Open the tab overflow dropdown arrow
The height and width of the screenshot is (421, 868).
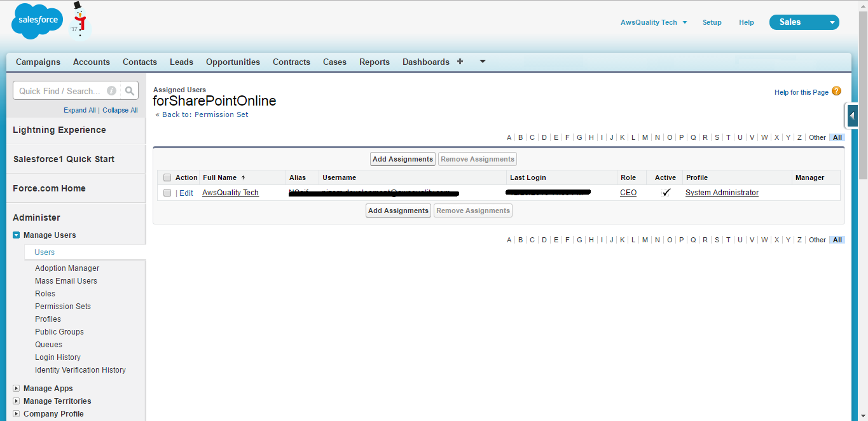click(483, 62)
